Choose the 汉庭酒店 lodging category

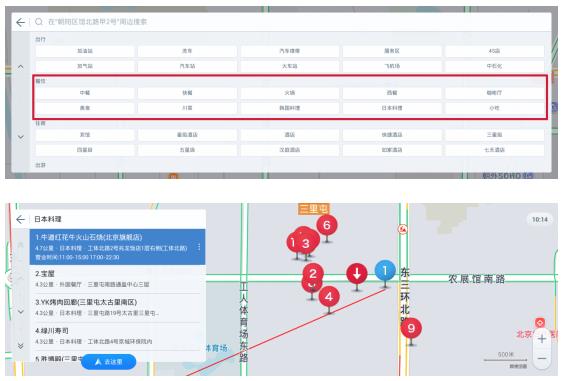(290, 150)
